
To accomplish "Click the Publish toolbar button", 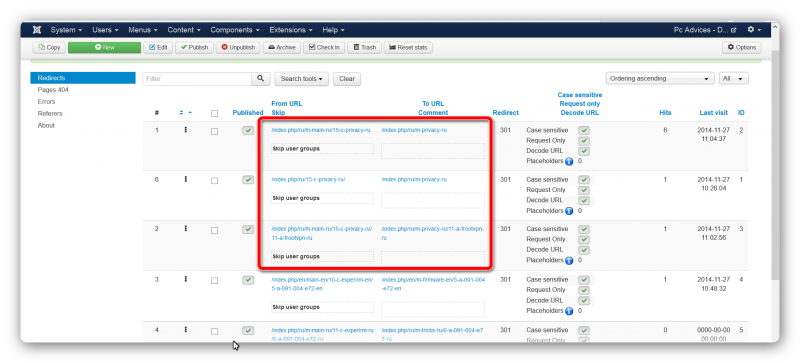I will pyautogui.click(x=194, y=47).
